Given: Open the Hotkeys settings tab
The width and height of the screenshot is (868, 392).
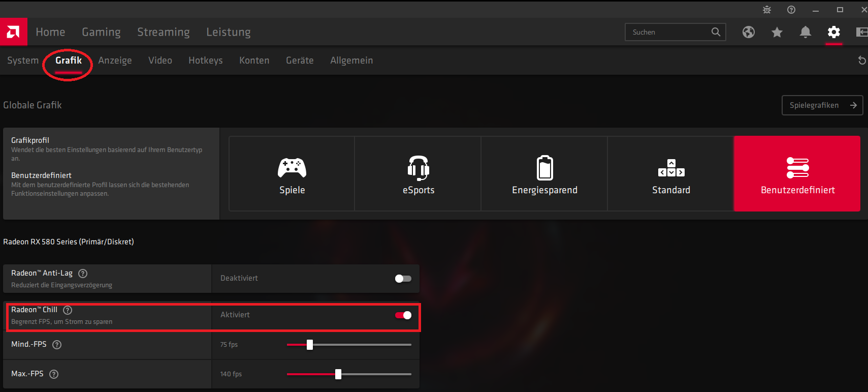Looking at the screenshot, I should pyautogui.click(x=206, y=61).
